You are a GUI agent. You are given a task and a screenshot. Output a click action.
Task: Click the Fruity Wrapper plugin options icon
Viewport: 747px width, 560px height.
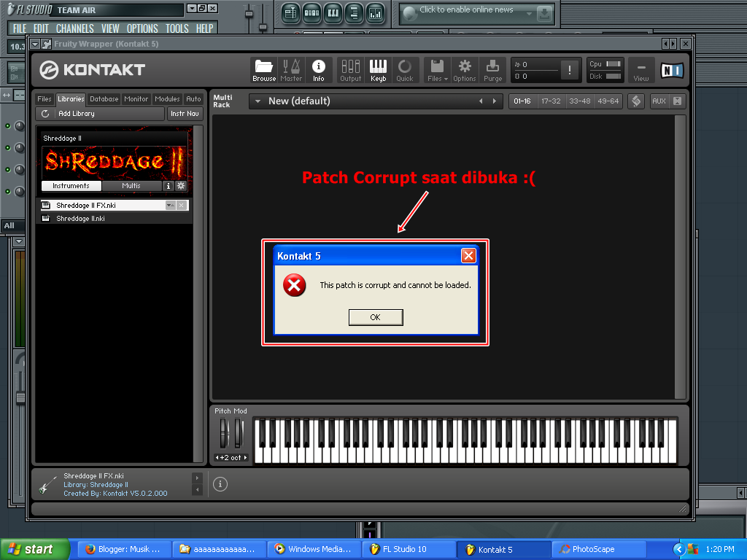[x=46, y=44]
